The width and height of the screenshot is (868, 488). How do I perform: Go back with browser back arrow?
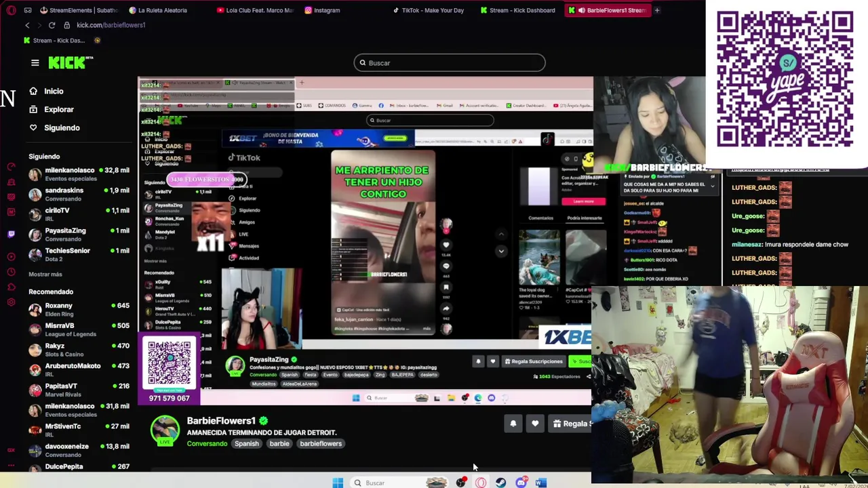point(27,25)
